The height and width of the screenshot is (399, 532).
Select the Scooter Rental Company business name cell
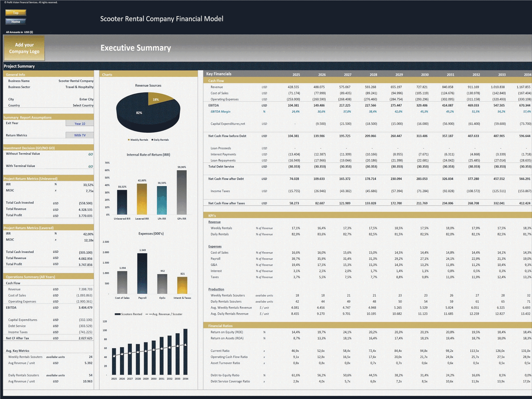(76, 81)
